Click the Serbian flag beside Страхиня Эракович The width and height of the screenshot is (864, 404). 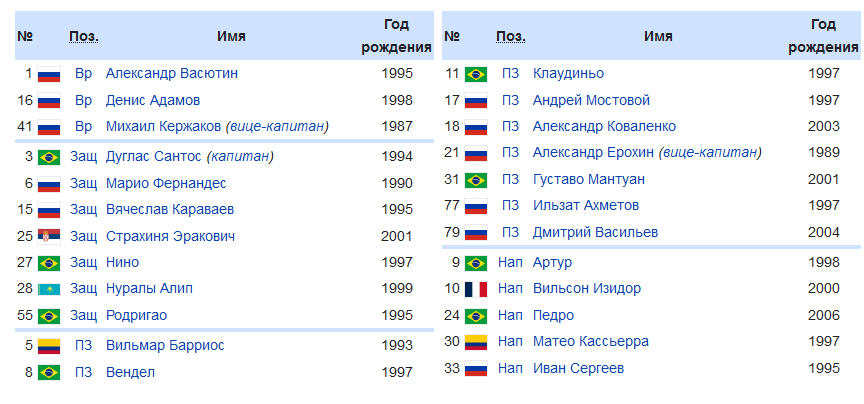(49, 237)
